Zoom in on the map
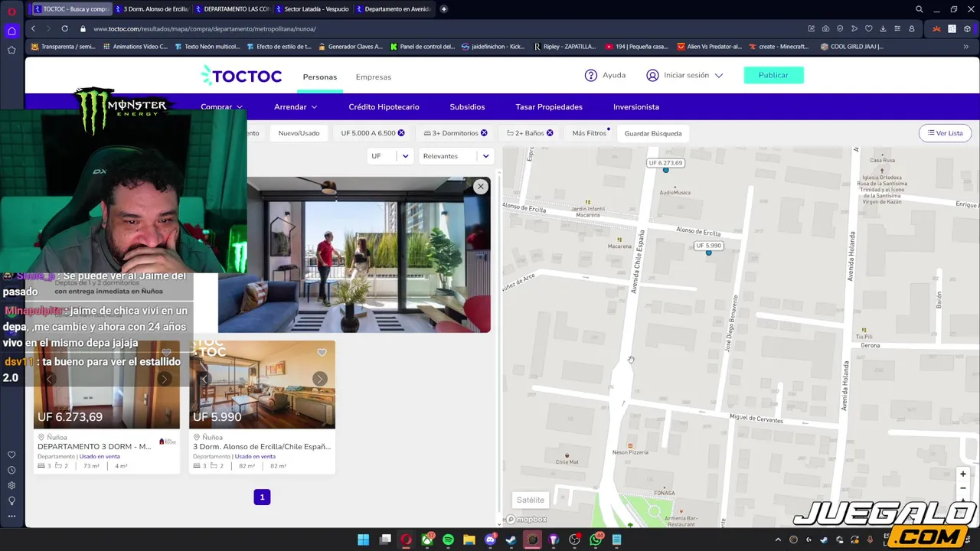The image size is (980, 551). click(963, 474)
